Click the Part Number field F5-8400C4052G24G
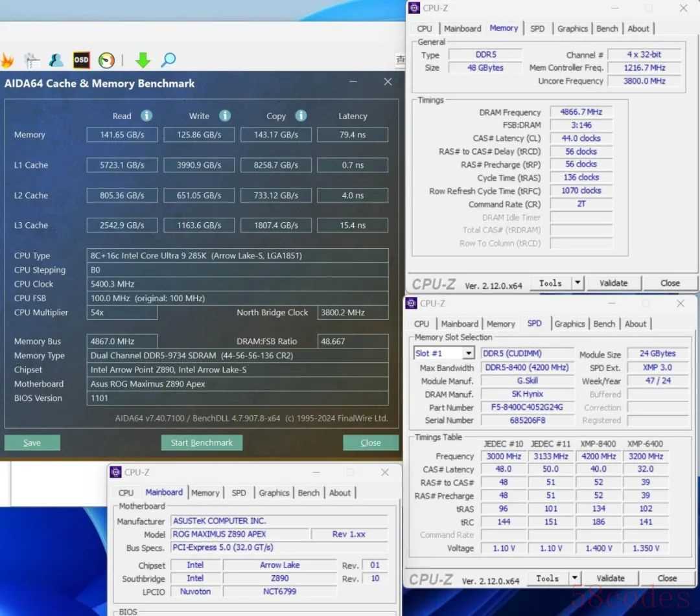 click(x=527, y=407)
